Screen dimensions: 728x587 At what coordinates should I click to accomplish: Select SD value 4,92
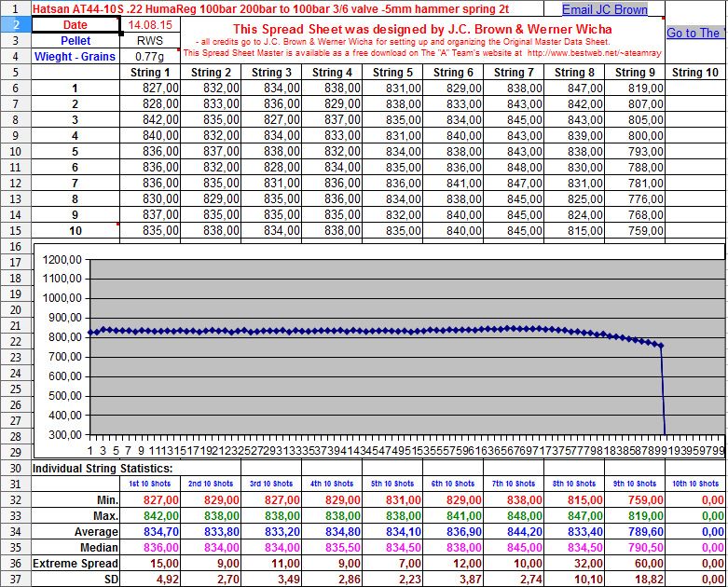(150, 579)
